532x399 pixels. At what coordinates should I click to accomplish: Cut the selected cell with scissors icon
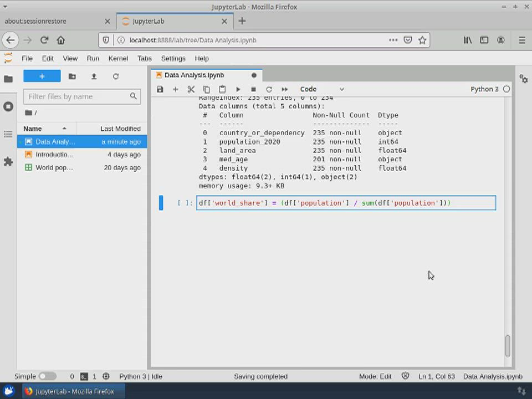tap(191, 89)
